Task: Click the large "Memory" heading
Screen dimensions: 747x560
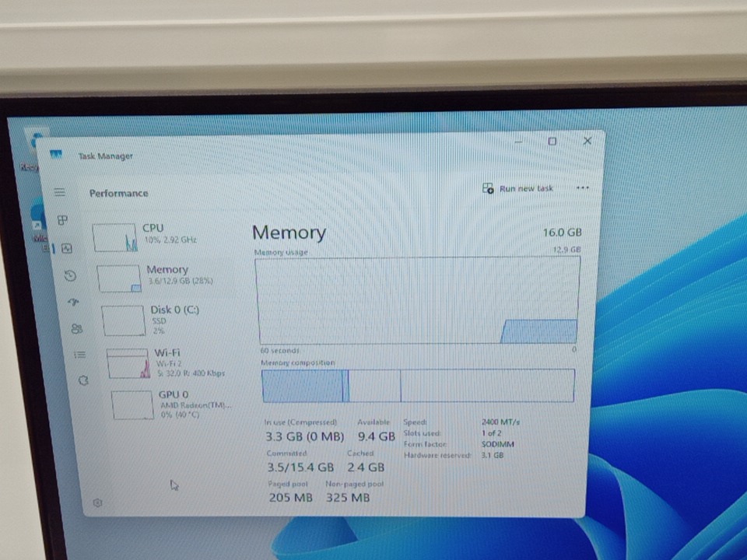Action: (x=289, y=233)
